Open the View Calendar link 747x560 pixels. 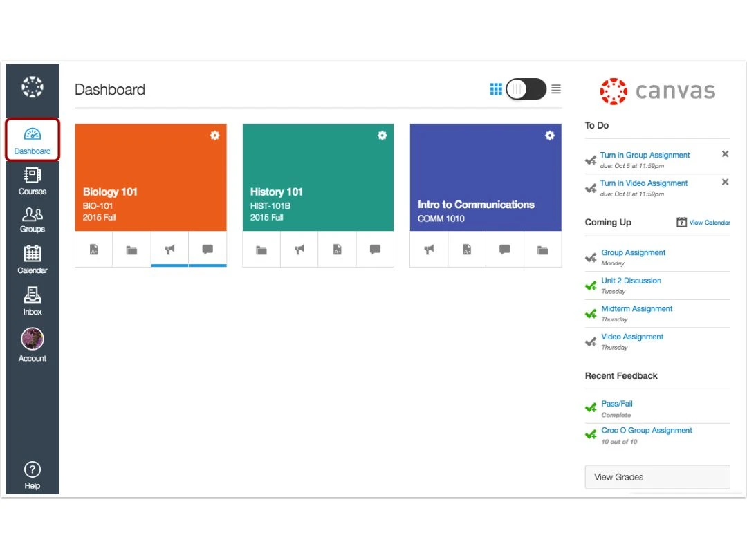[703, 223]
